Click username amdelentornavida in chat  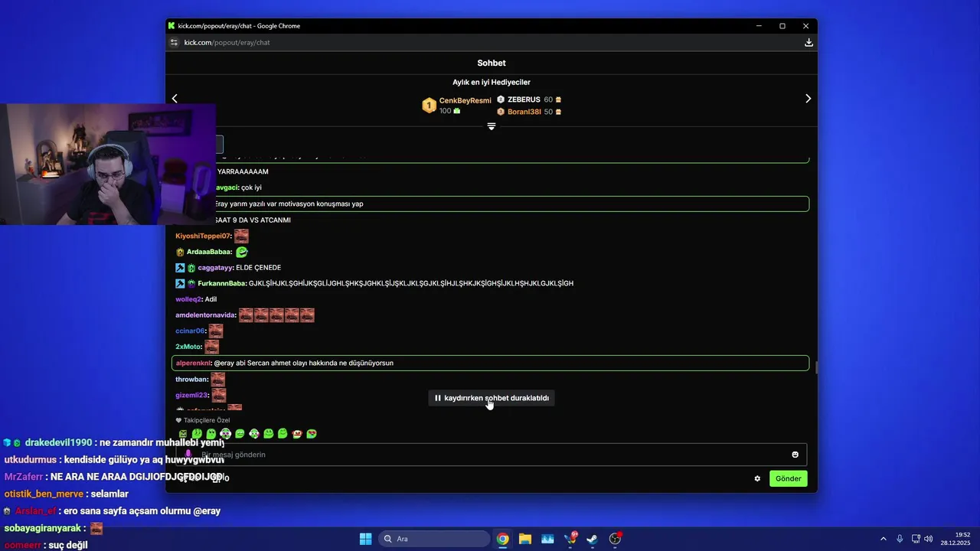tap(205, 315)
